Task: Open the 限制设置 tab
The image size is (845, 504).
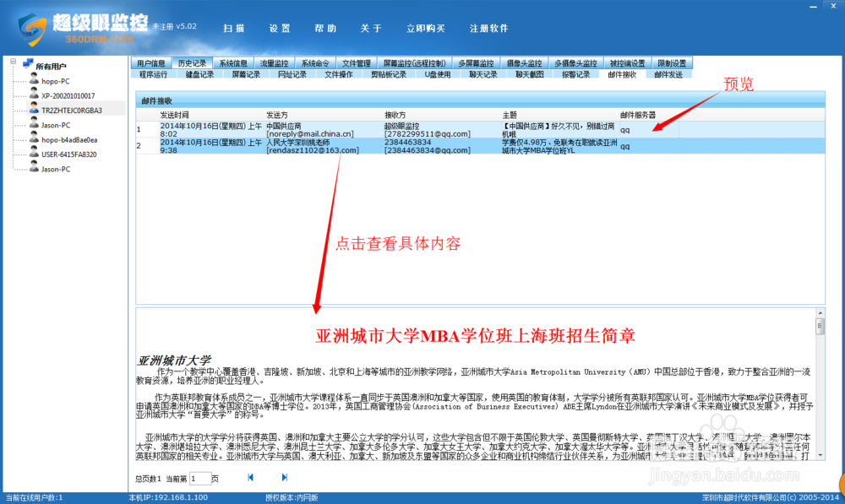Action: click(672, 63)
